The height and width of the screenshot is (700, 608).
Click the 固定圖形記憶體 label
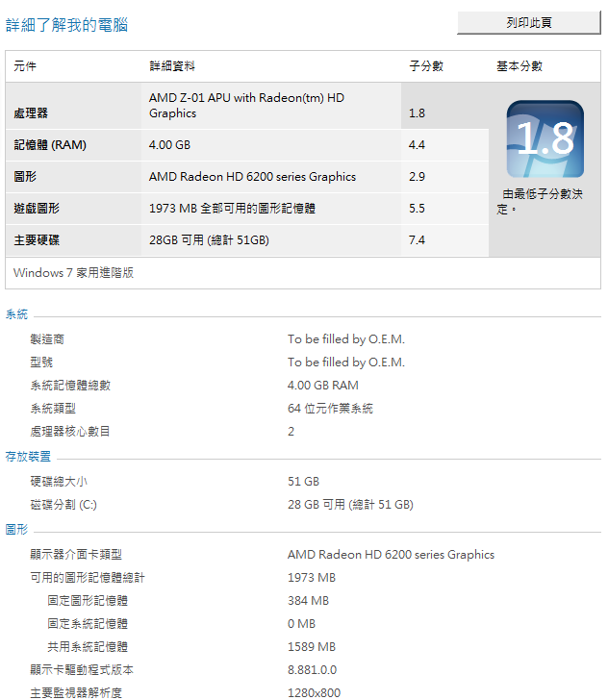(88, 600)
